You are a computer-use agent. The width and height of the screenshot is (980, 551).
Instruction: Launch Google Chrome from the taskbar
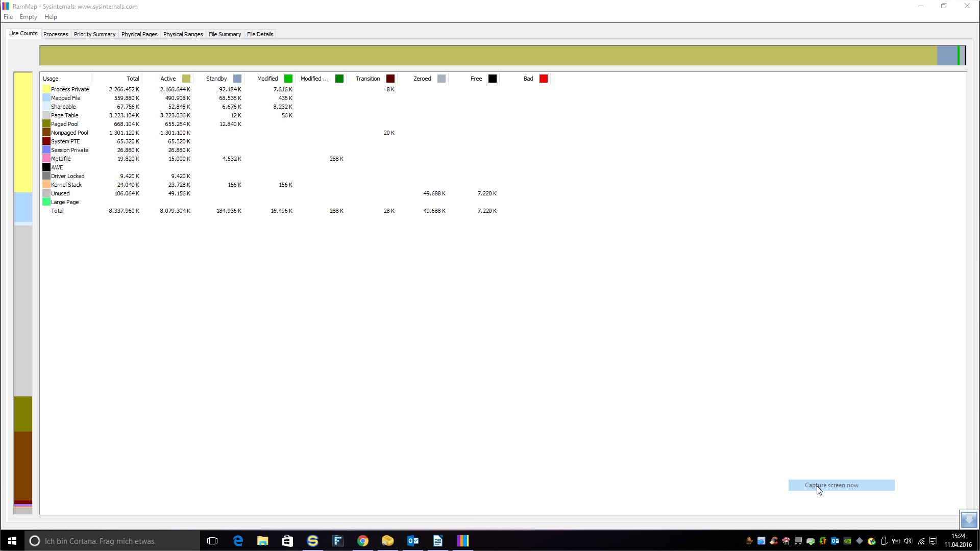pyautogui.click(x=362, y=541)
